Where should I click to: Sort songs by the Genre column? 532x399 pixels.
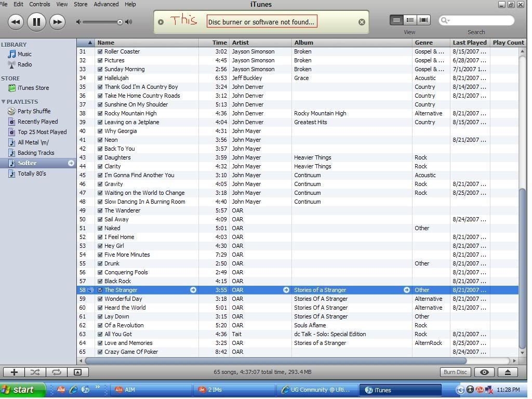[x=431, y=43]
